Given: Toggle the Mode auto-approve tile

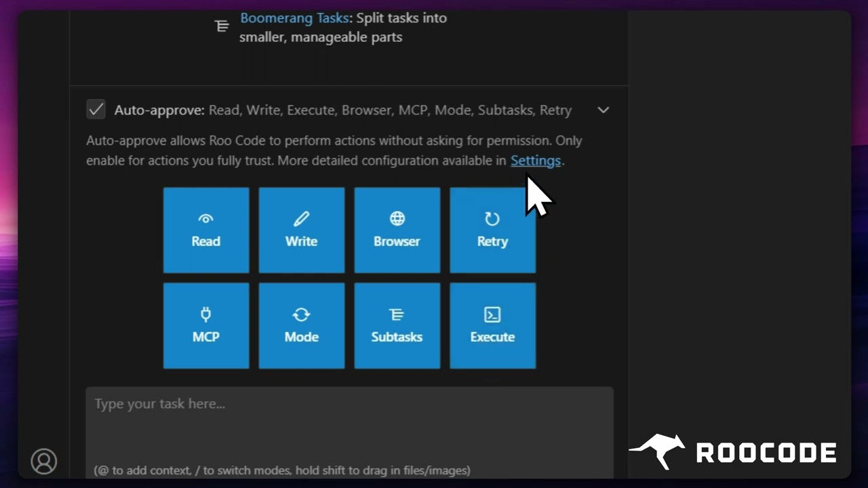Looking at the screenshot, I should 302,326.
